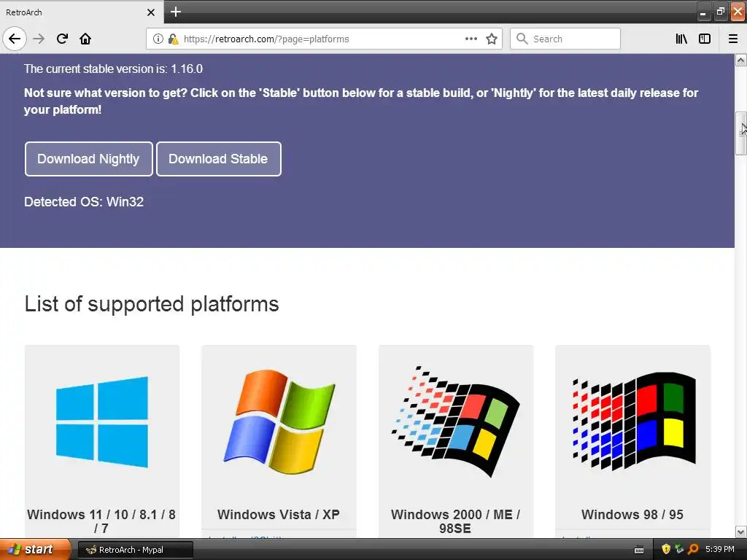Click the forward navigation arrow
747x560 pixels.
coord(39,39)
